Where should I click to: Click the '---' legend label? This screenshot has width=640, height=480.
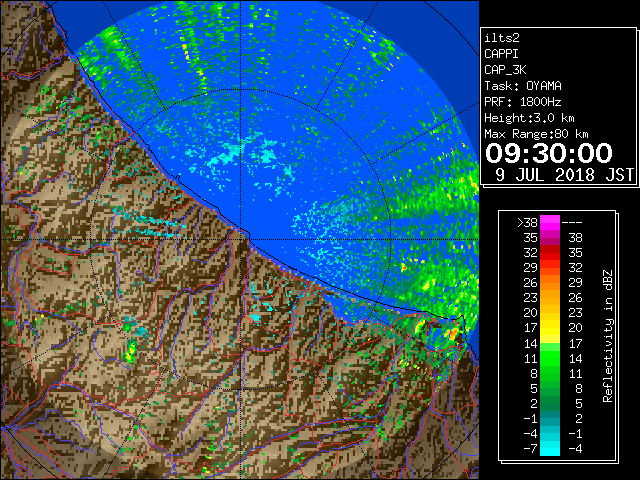pos(572,222)
